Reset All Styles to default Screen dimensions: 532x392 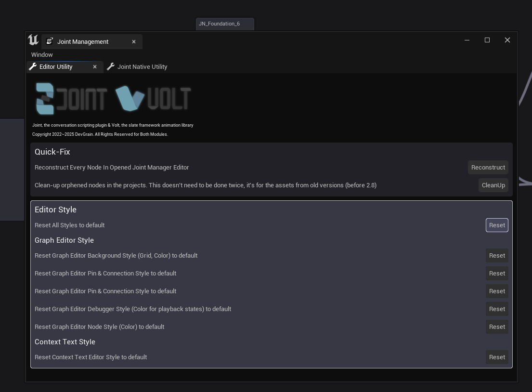(x=497, y=225)
